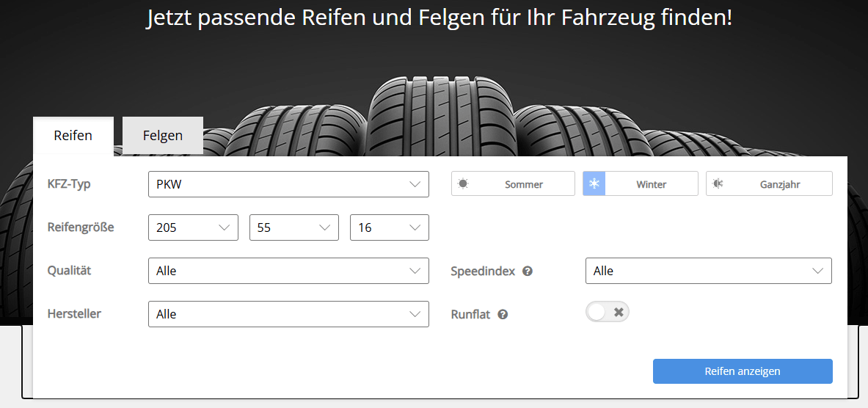This screenshot has width=868, height=408.
Task: Open the aspect ratio dropdown showing 55
Action: point(293,227)
